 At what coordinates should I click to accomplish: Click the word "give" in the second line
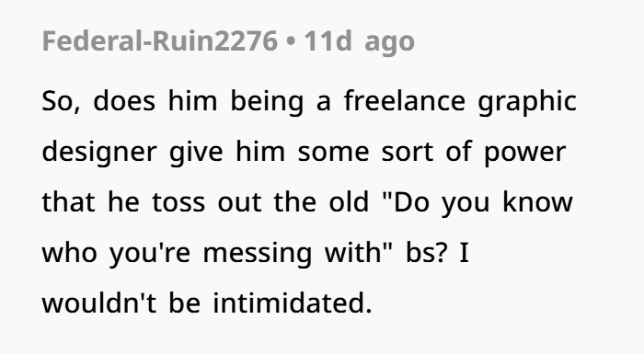coord(196,153)
